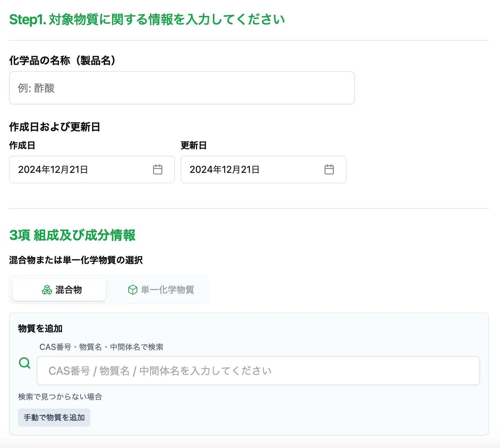
Task: Open calendar icon in 更新日 field
Action: click(x=329, y=169)
